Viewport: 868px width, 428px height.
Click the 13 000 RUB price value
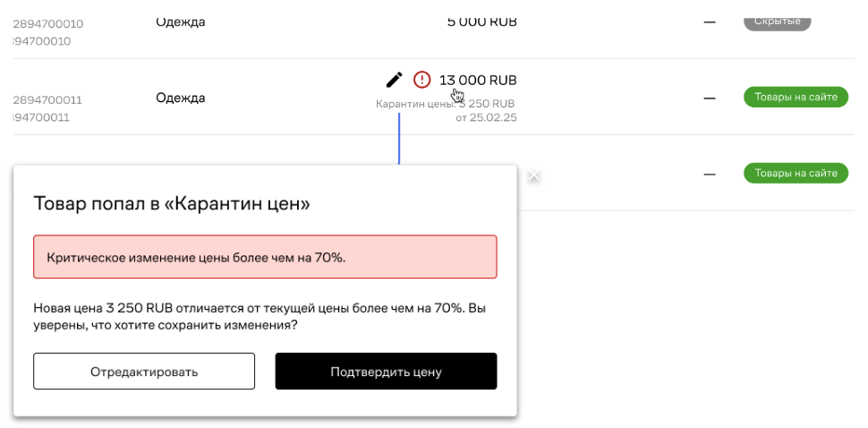coord(478,80)
